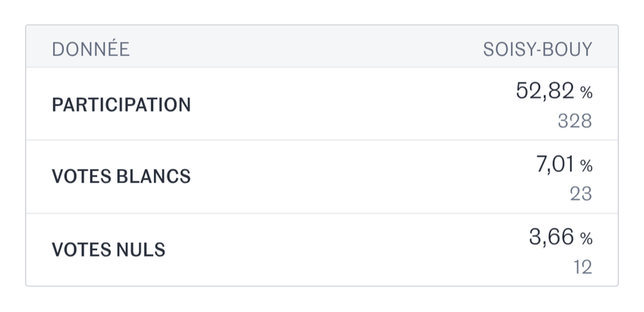Select the SOISY-BOUY column header
This screenshot has width=644, height=312.
coord(537,49)
